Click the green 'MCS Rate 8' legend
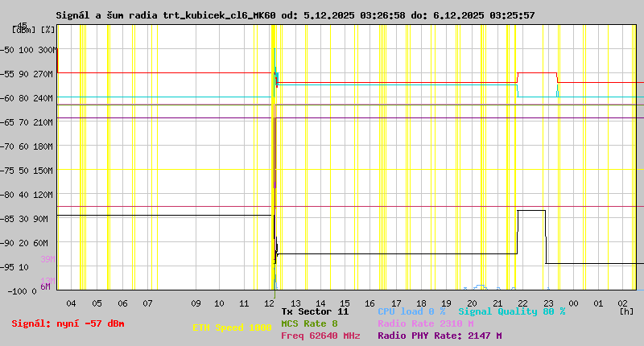 tap(309, 323)
